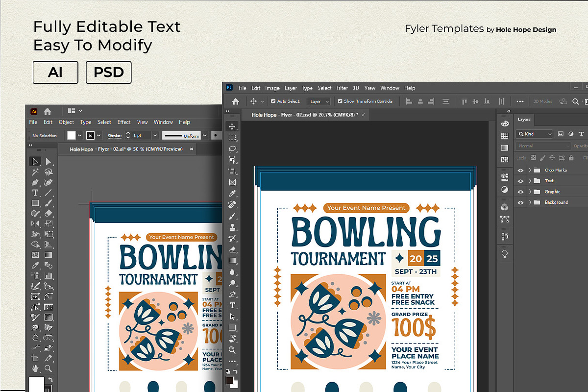This screenshot has height=392, width=588.
Task: Select Illustrator's Zoom tool magnifier
Action: coord(49,368)
